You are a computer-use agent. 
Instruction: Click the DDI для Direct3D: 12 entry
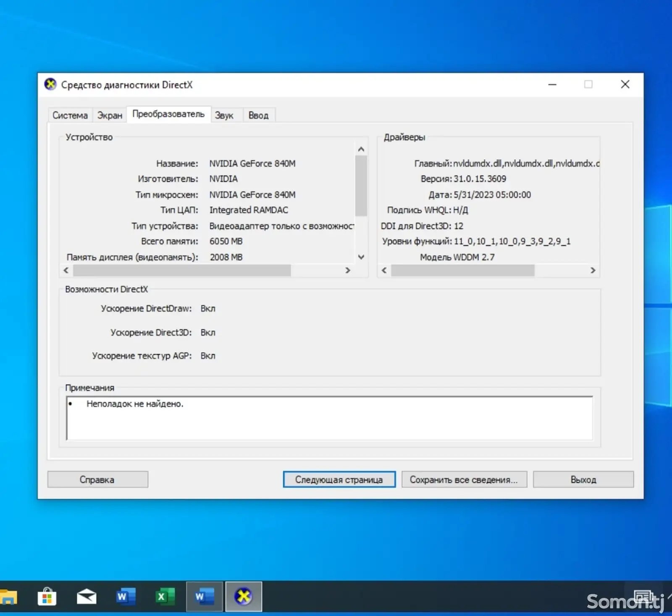pos(422,226)
